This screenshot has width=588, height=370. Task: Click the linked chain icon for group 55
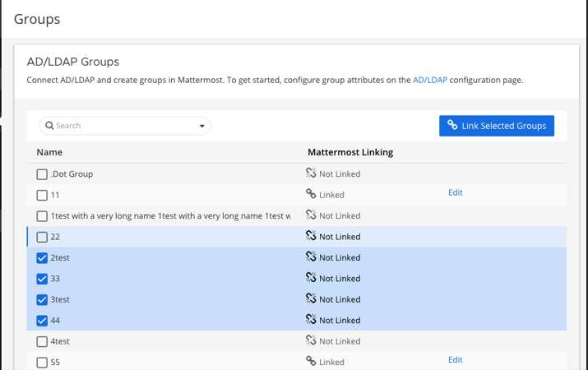coord(311,361)
